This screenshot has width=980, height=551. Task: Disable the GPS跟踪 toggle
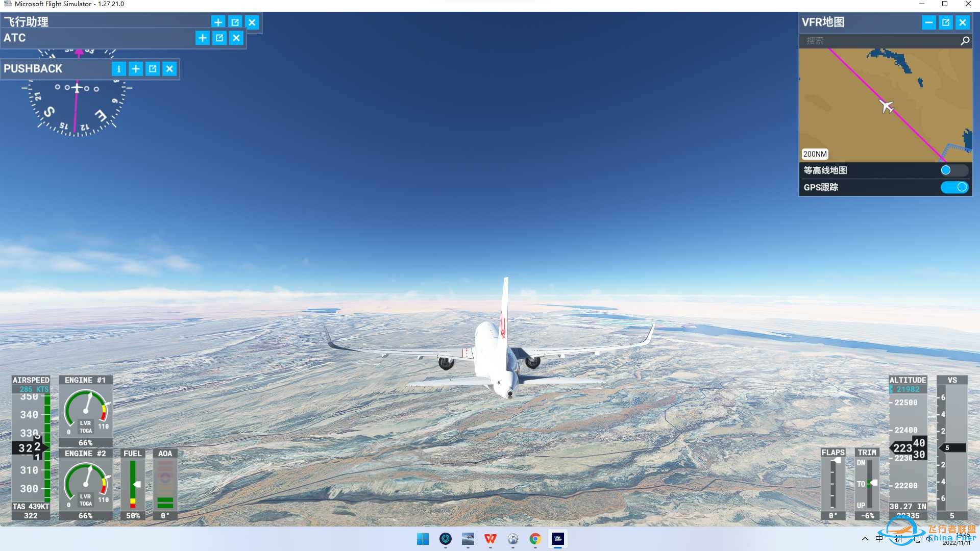[954, 187]
